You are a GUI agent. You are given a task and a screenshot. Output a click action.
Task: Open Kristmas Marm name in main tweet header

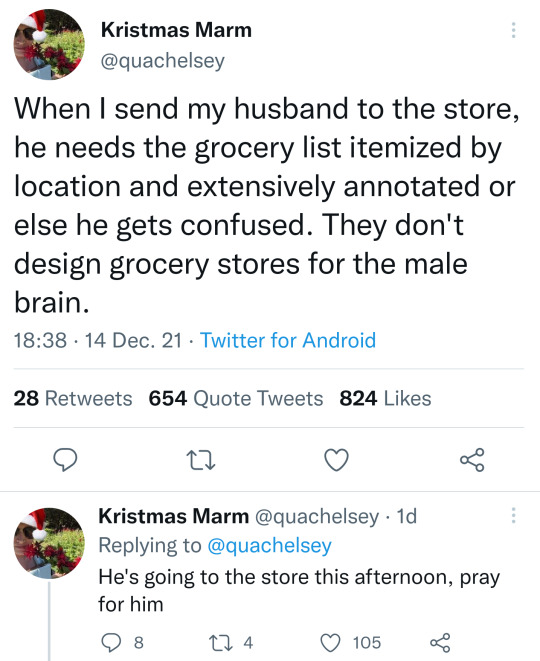coord(176,30)
